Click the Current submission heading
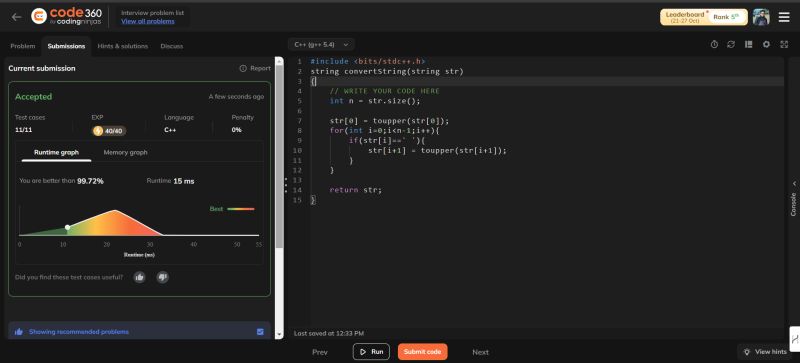This screenshot has width=800, height=363. pyautogui.click(x=42, y=68)
